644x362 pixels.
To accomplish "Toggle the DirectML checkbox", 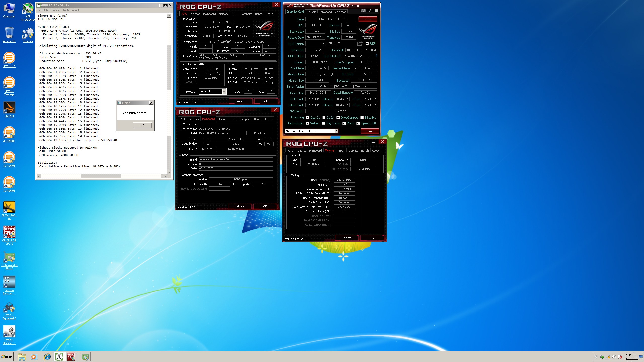I will point(362,118).
